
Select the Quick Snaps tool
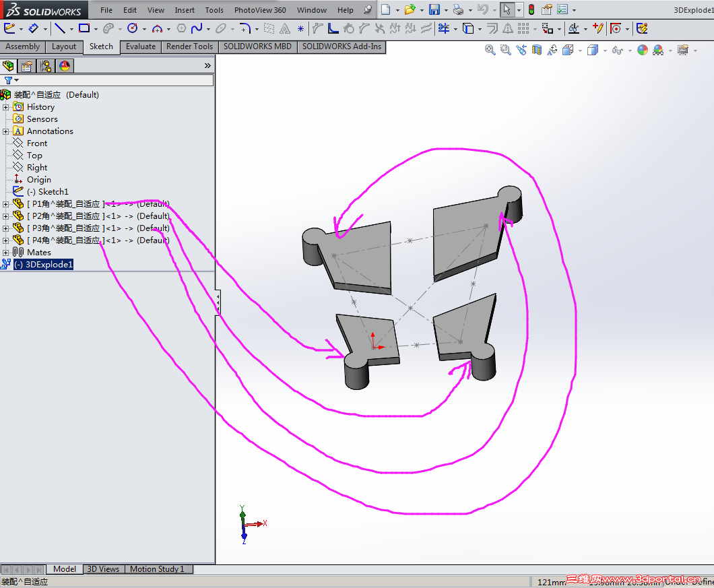tap(616, 29)
